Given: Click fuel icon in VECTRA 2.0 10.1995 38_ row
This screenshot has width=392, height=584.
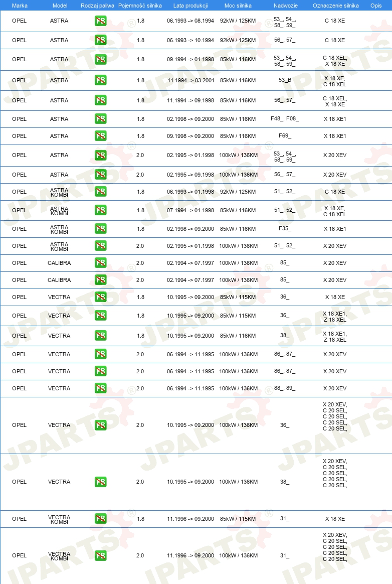Looking at the screenshot, I should 101,482.
